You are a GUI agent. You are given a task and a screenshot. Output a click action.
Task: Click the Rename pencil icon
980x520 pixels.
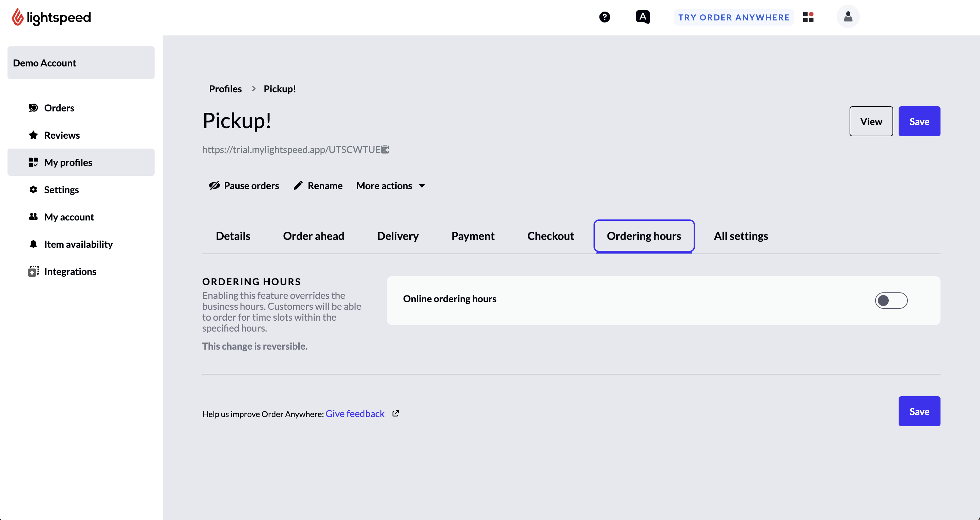point(298,185)
